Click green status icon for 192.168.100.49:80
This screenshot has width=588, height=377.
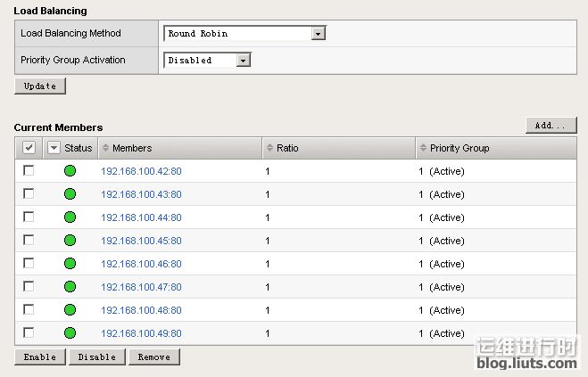click(x=70, y=333)
